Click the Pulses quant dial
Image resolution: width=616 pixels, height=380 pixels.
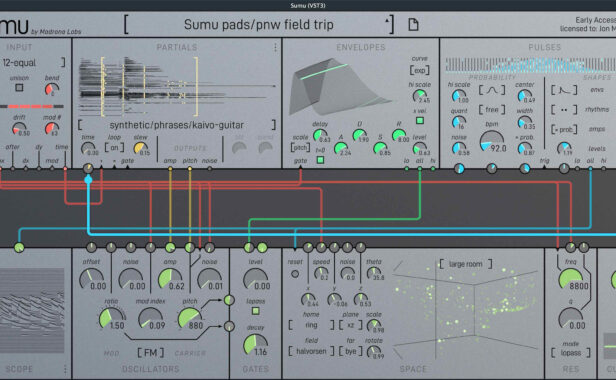458,122
